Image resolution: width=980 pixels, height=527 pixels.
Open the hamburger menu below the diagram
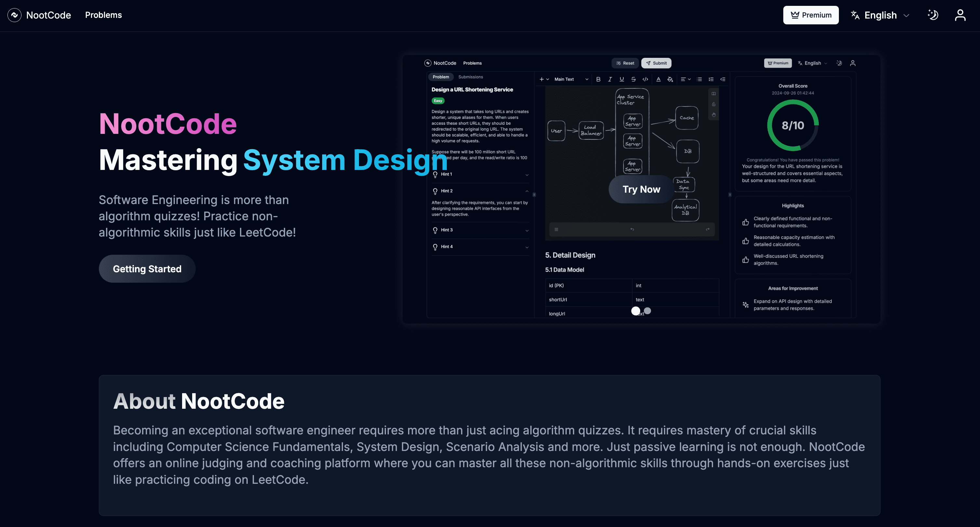[556, 229]
